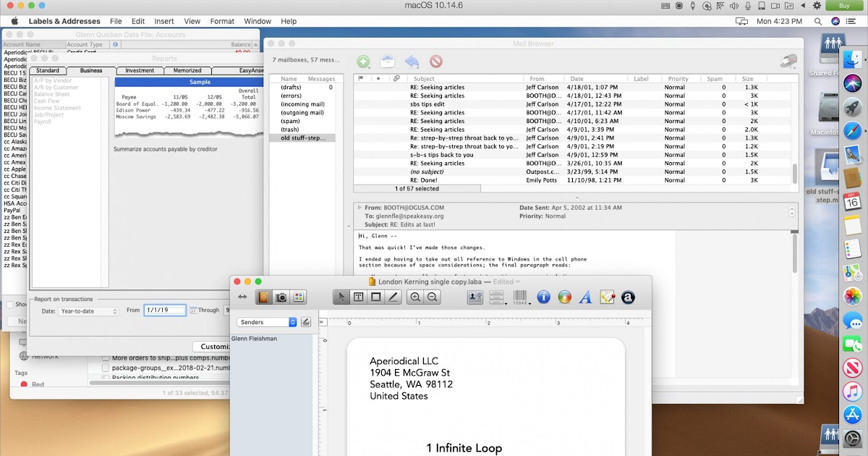Select the Rectangle shape tool

375,297
